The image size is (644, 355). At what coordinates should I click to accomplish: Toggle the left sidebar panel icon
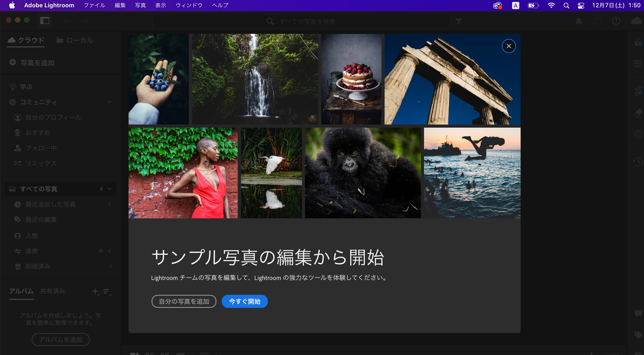click(x=45, y=21)
